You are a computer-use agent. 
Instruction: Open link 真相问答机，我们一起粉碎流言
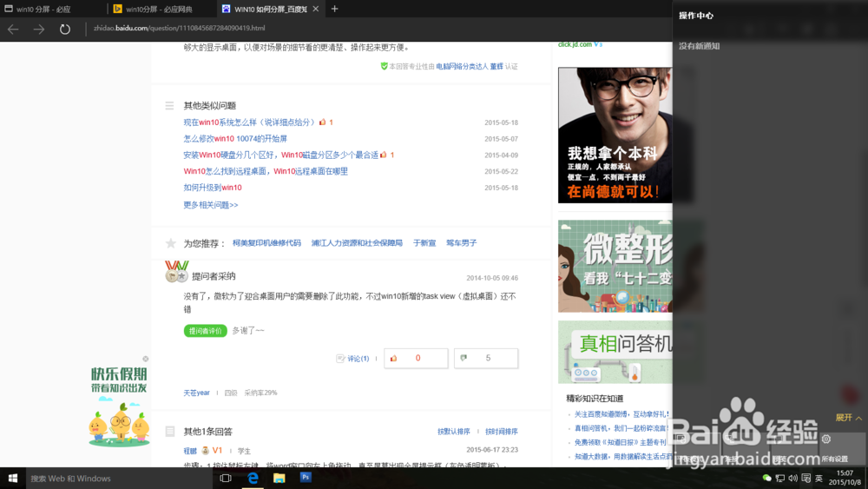621,428
